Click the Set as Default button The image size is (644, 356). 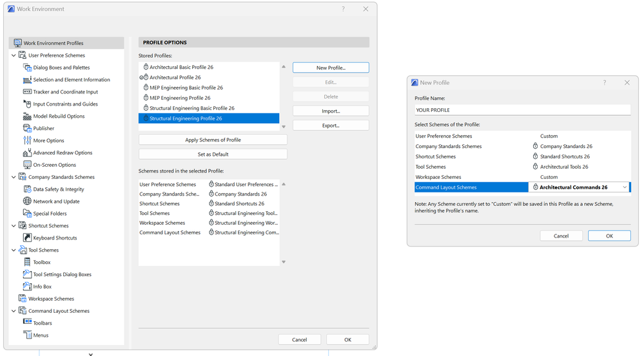click(x=213, y=154)
